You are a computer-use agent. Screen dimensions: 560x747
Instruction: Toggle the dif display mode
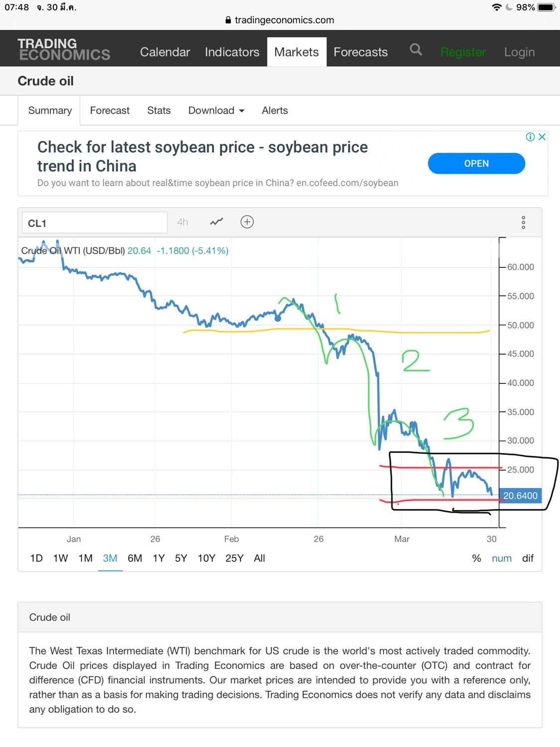coord(528,558)
